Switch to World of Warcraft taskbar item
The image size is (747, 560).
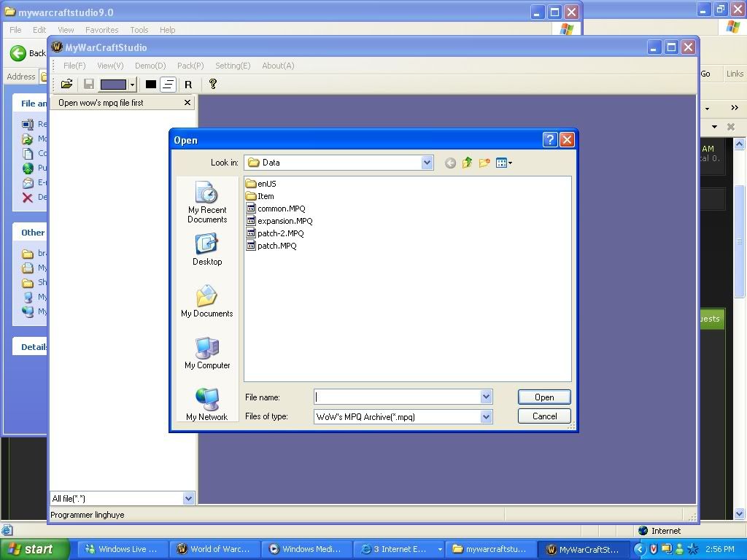coord(214,549)
